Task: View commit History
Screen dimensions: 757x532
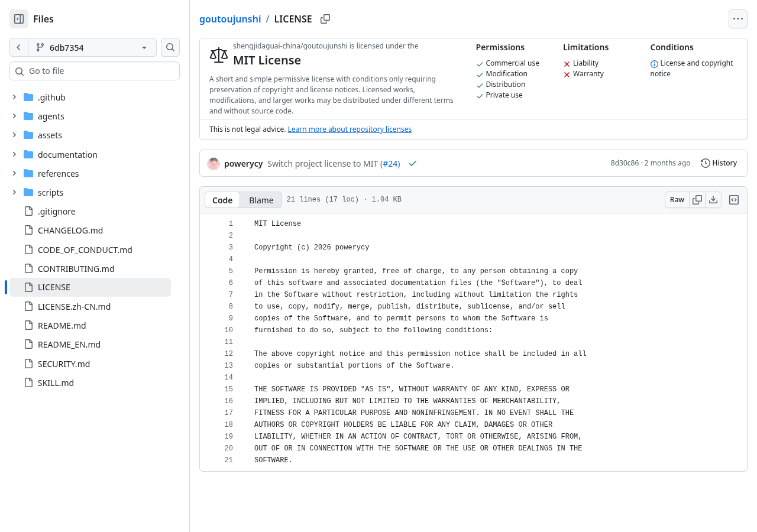Action: coord(719,163)
